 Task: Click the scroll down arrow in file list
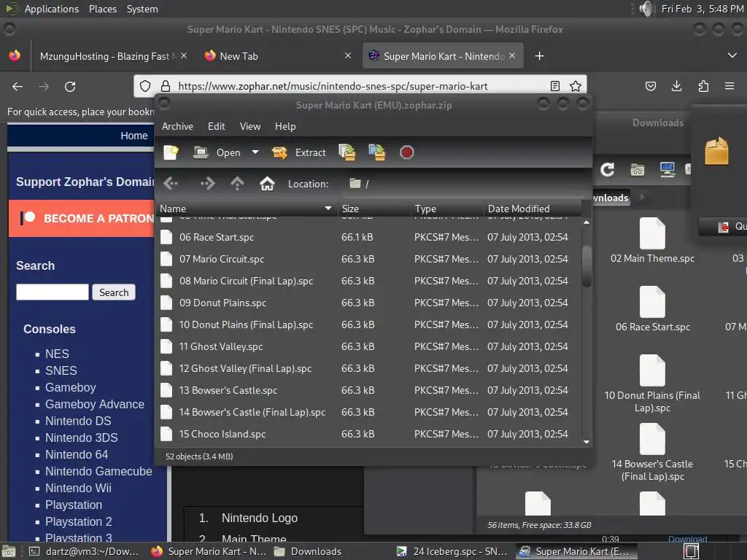(587, 442)
